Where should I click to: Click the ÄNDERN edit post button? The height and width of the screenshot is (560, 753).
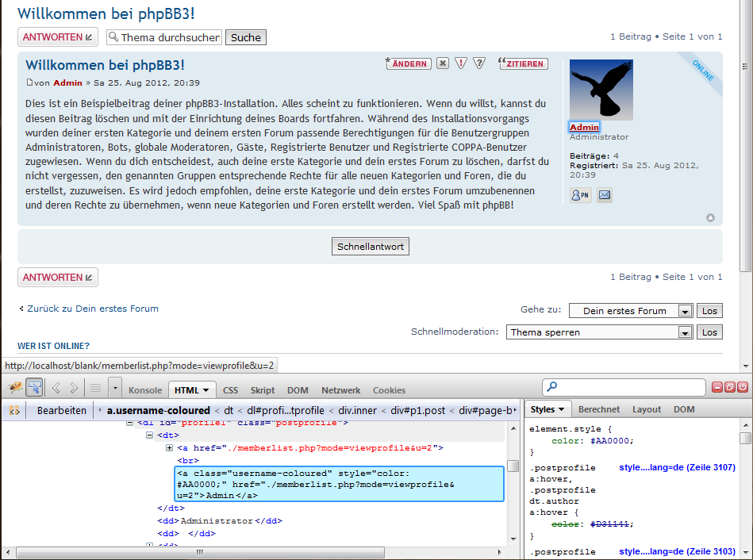(x=408, y=63)
